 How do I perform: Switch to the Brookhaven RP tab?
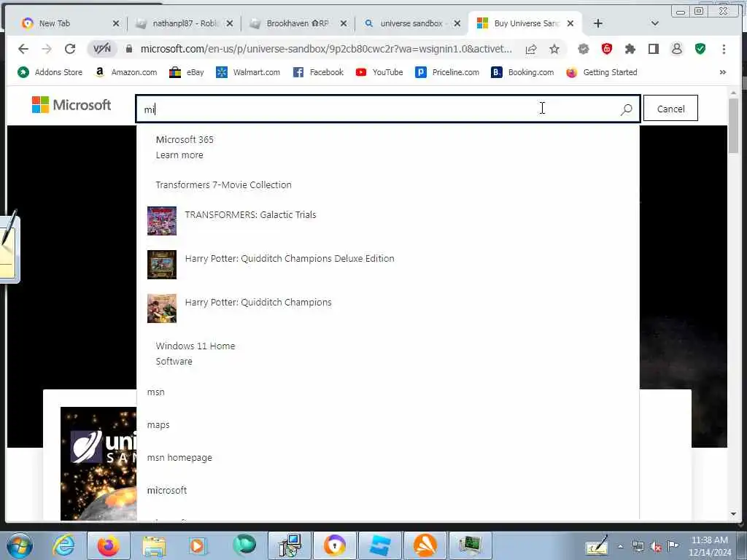click(x=298, y=23)
